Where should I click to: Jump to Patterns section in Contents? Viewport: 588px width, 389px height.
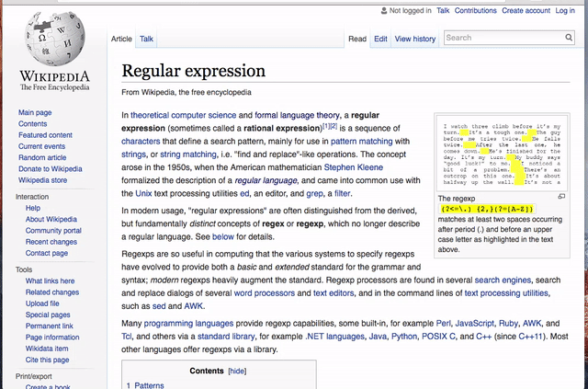[149, 385]
